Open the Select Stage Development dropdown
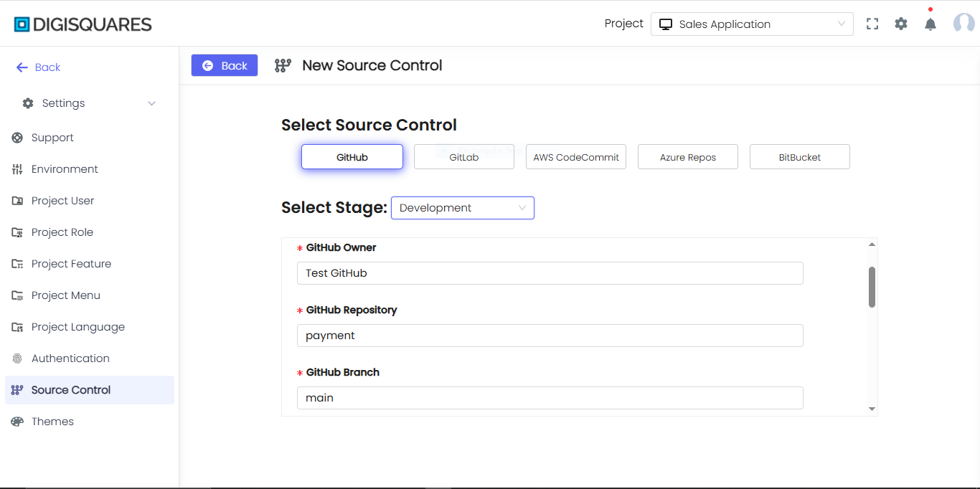This screenshot has height=489, width=980. [x=463, y=208]
